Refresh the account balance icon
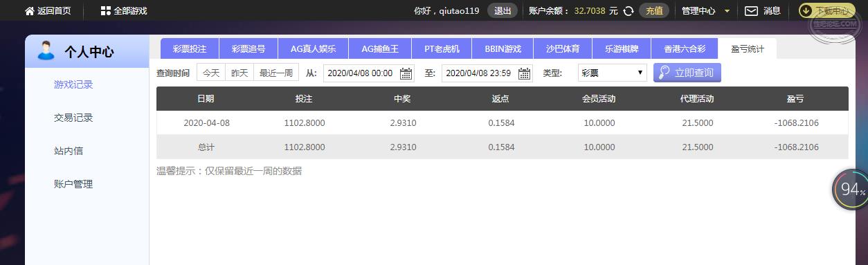Viewport: 868px width, 265px height. pyautogui.click(x=629, y=11)
